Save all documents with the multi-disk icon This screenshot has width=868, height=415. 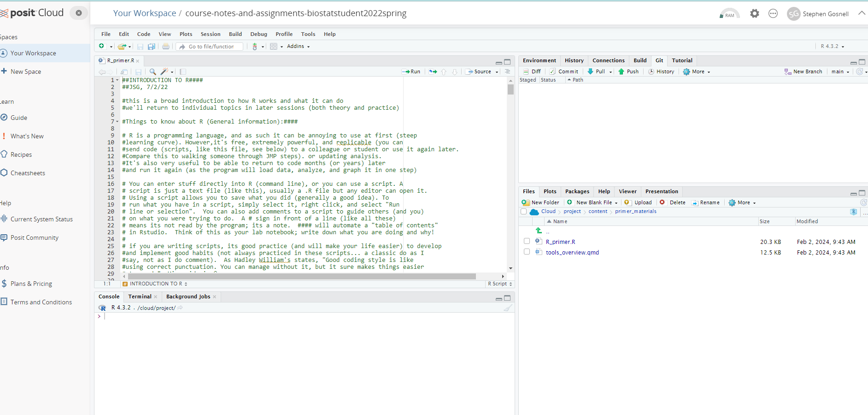[x=151, y=46]
